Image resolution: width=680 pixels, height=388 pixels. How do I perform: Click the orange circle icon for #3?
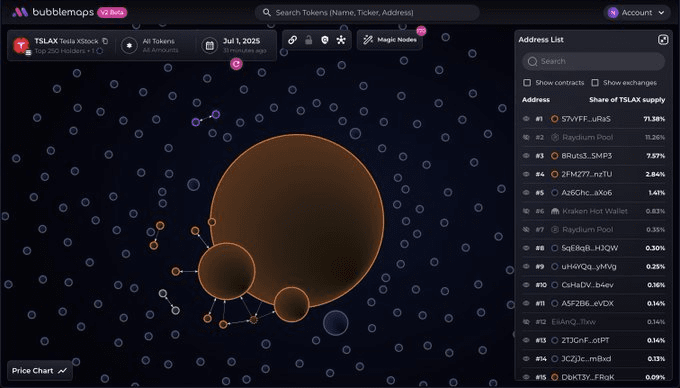click(x=554, y=156)
